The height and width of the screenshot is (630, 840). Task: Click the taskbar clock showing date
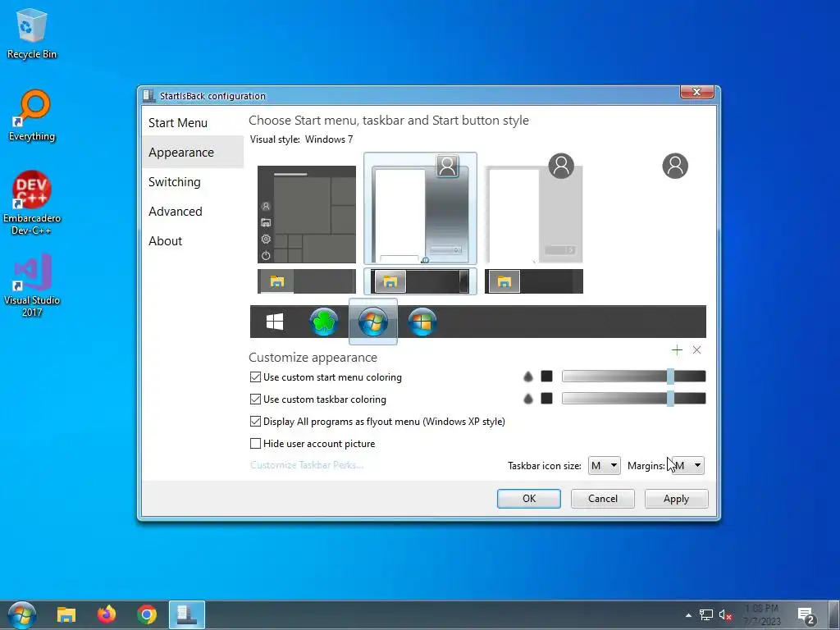(762, 615)
